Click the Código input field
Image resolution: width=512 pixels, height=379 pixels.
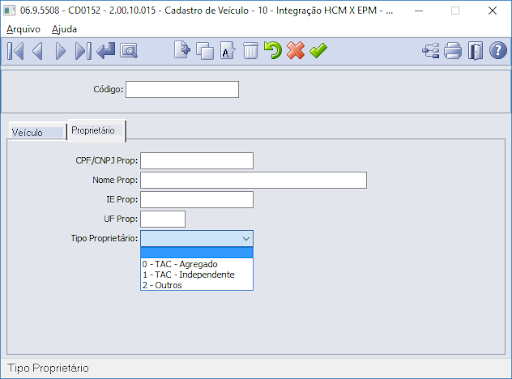[x=182, y=89]
